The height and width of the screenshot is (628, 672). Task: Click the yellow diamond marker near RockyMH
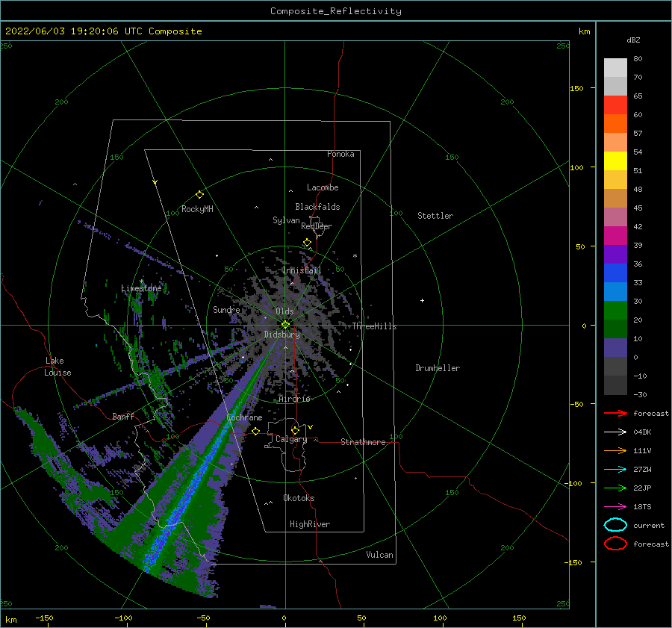[x=199, y=195]
